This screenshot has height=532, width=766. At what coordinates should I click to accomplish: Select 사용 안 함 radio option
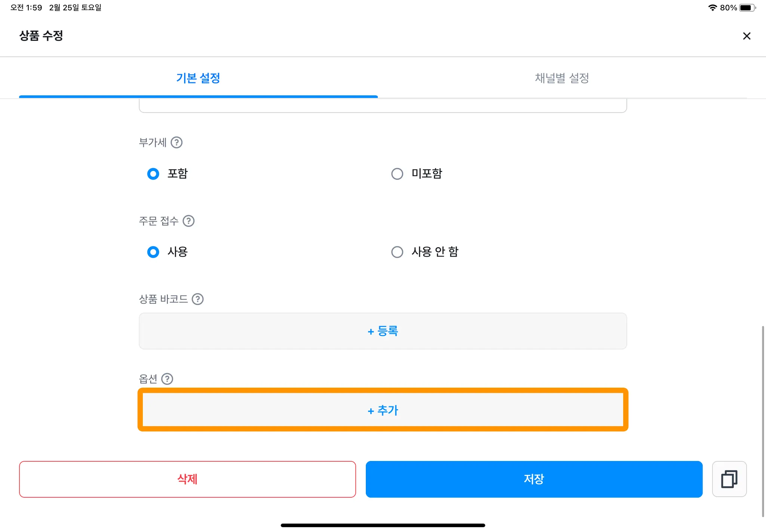[397, 252]
